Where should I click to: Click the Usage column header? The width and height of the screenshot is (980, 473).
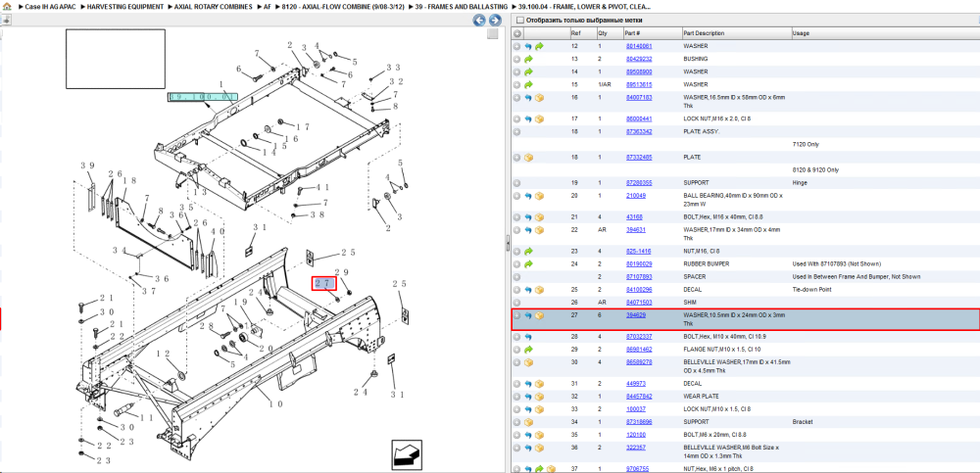(884, 33)
